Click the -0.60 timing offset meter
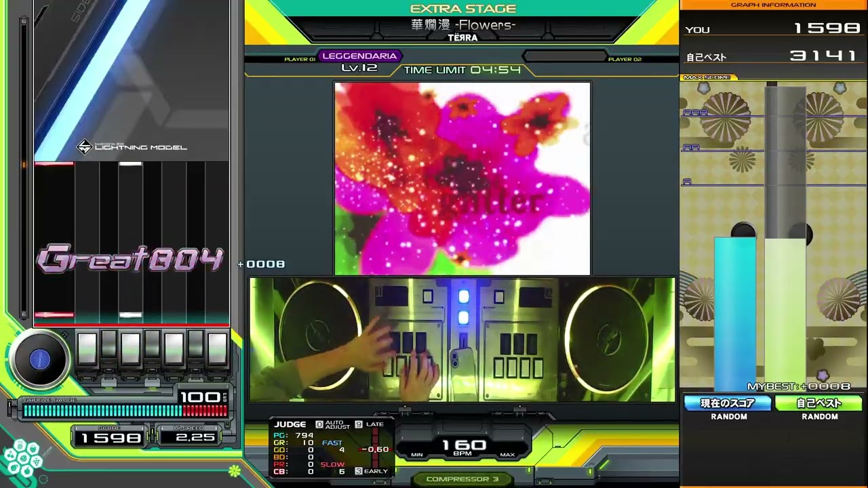Image resolution: width=868 pixels, height=488 pixels. 374,449
